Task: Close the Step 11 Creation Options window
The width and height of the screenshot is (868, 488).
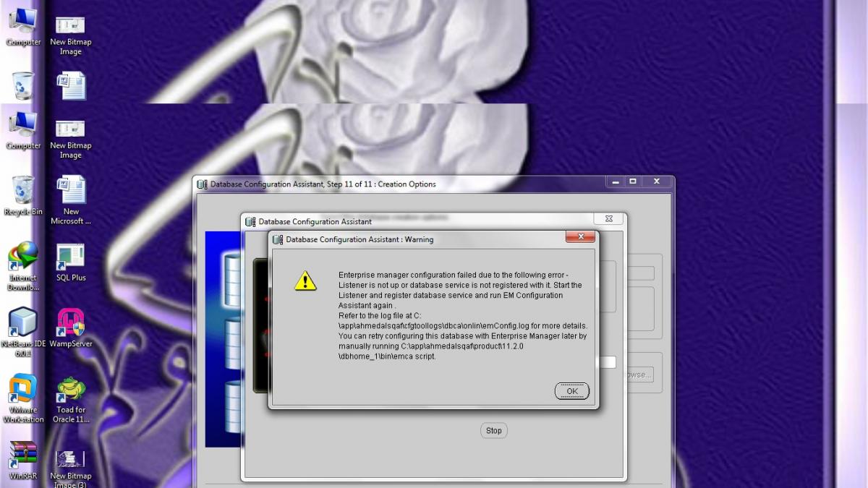Action: pos(657,182)
